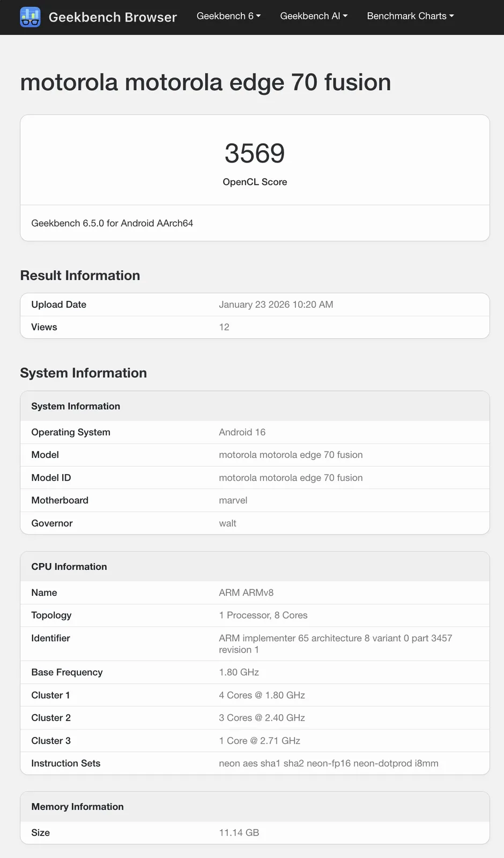
Task: Click the Model ID row label
Action: coord(51,478)
